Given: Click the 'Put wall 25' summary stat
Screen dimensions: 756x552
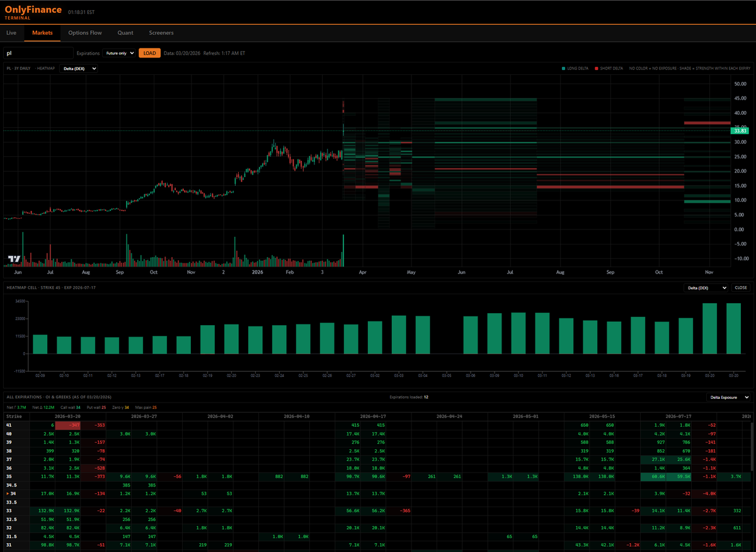Looking at the screenshot, I should pos(96,408).
